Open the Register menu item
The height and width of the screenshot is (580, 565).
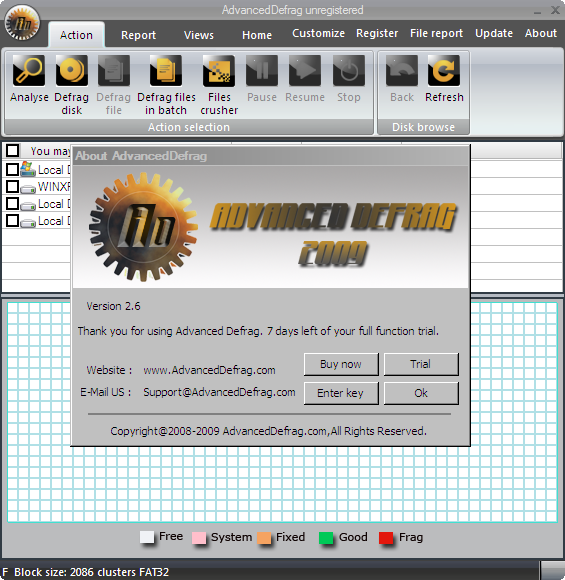[377, 33]
